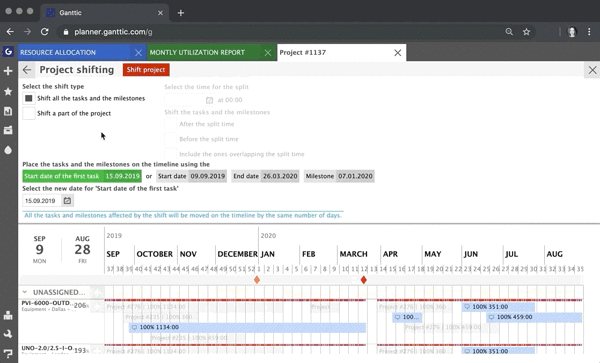Go back in browser history
Screen dimensions: 600x363
(10, 32)
